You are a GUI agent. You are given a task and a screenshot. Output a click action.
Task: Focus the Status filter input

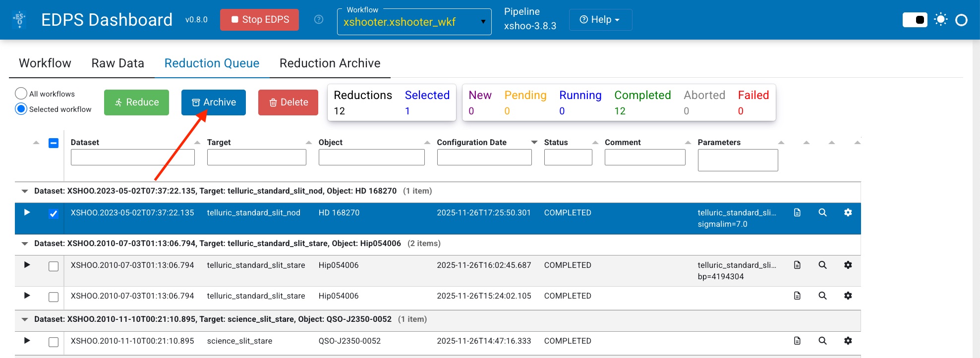[x=568, y=157]
